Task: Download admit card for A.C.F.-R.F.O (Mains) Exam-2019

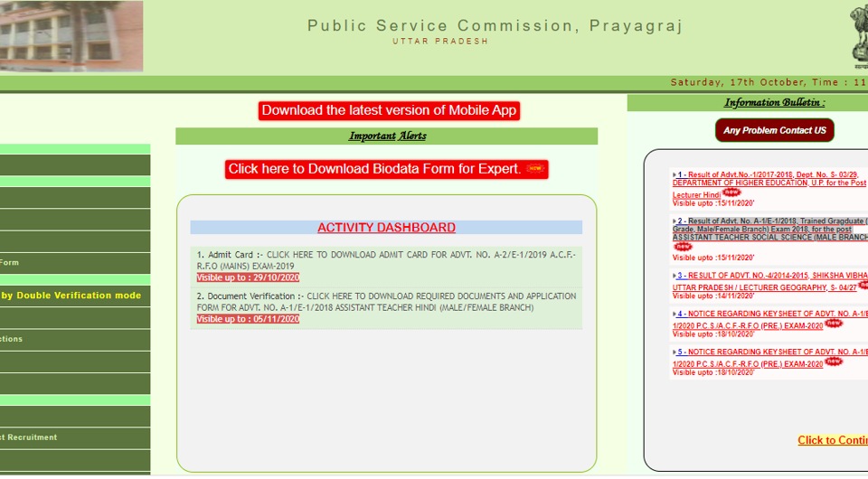Action: click(386, 260)
